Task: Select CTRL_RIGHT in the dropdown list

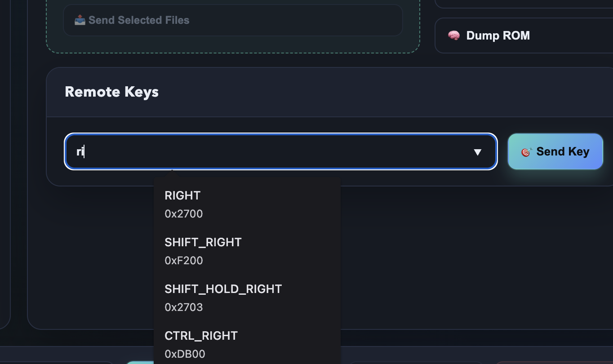Action: pos(201,336)
